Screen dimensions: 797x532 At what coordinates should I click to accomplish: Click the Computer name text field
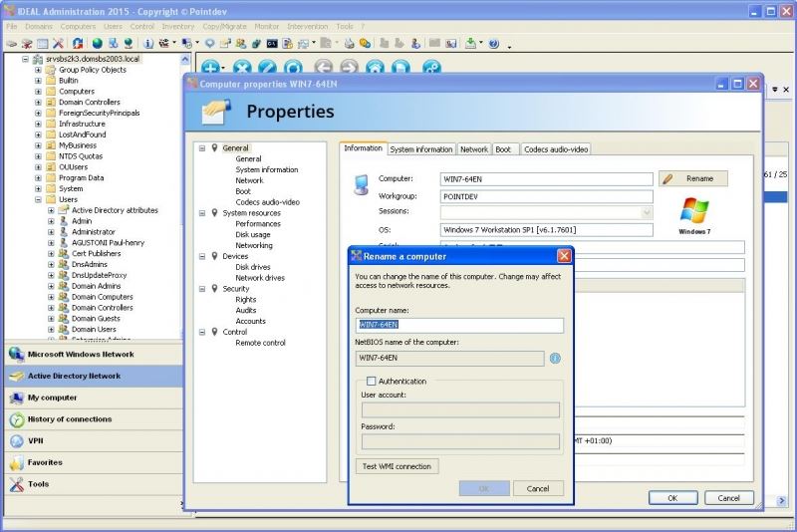[459, 325]
